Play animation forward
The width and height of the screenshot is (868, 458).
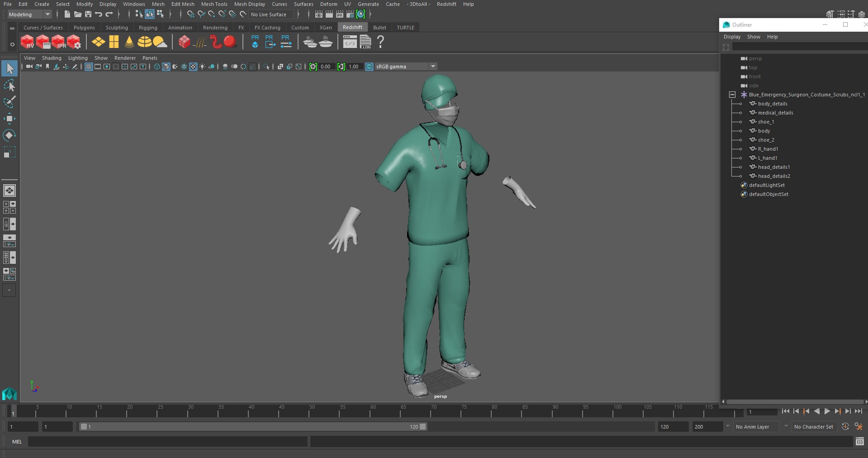(827, 411)
